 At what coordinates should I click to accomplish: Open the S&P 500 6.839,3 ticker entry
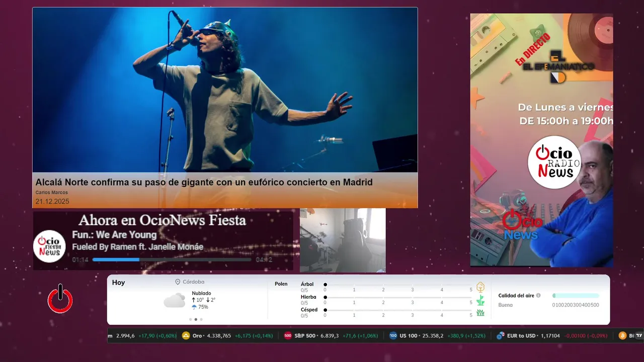click(x=331, y=335)
